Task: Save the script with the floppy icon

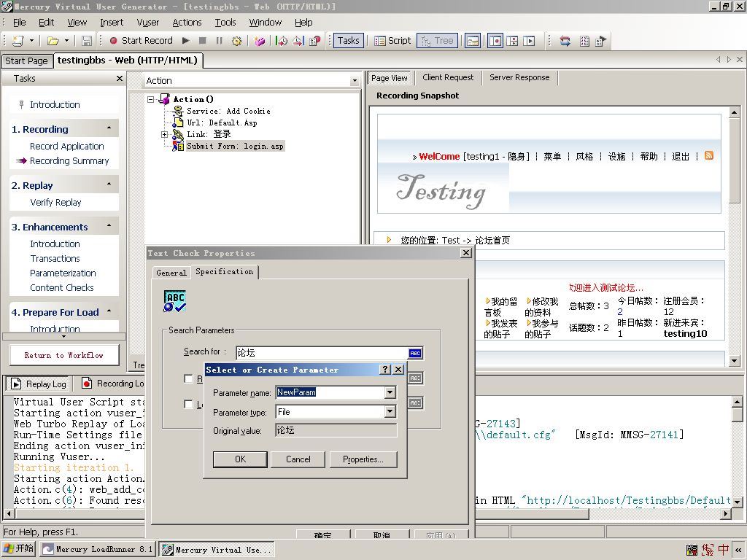Action: [x=87, y=41]
